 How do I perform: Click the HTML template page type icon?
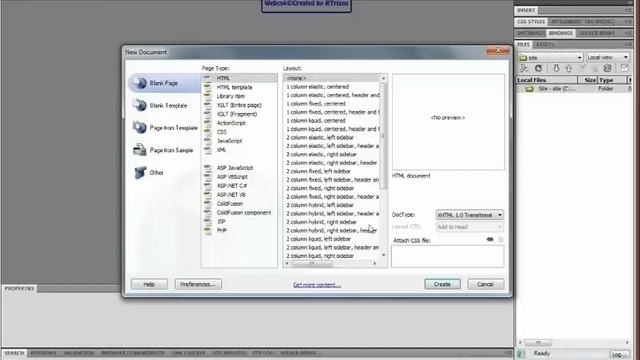tap(208, 87)
